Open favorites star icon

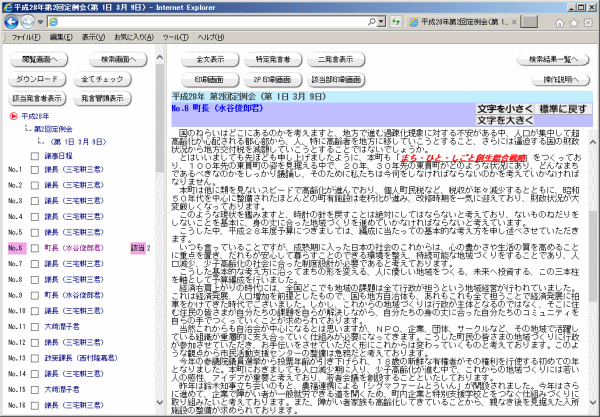[x=574, y=23]
